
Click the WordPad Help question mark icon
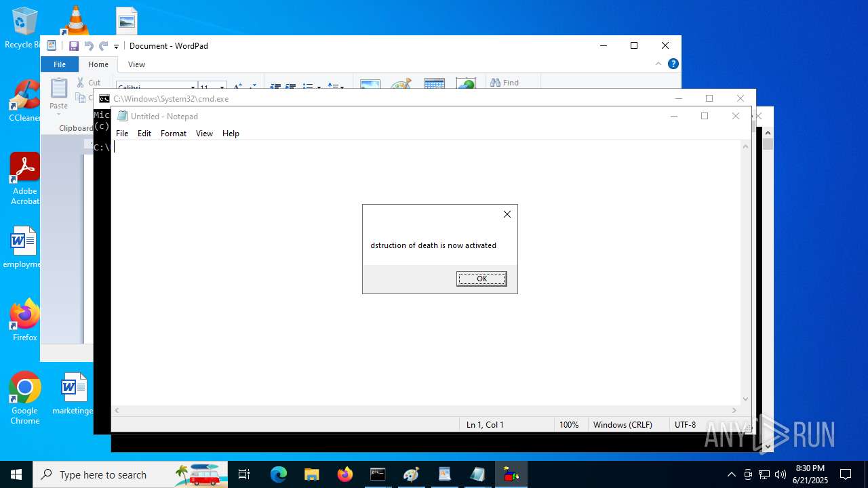coord(673,64)
